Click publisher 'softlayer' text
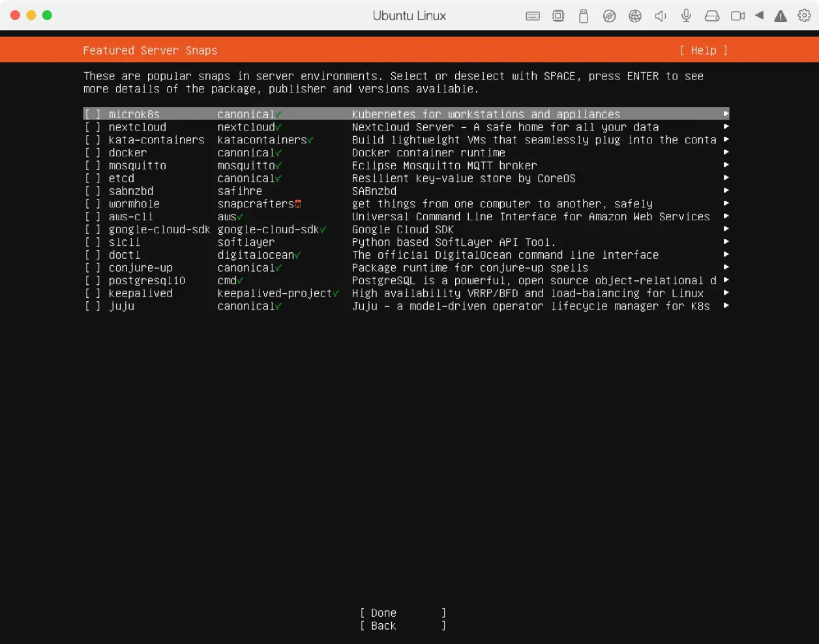Viewport: 819px width, 644px height. (x=246, y=242)
